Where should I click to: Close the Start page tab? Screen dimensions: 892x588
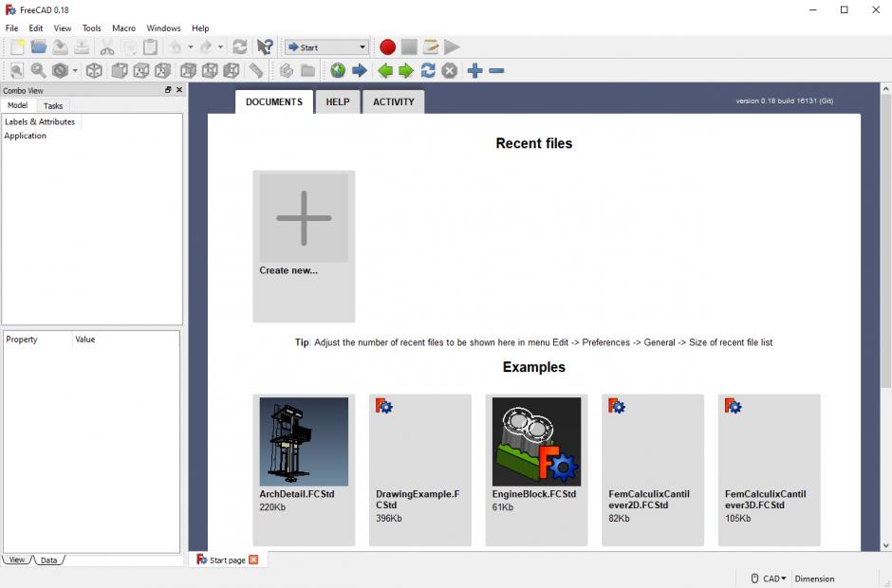coord(253,560)
